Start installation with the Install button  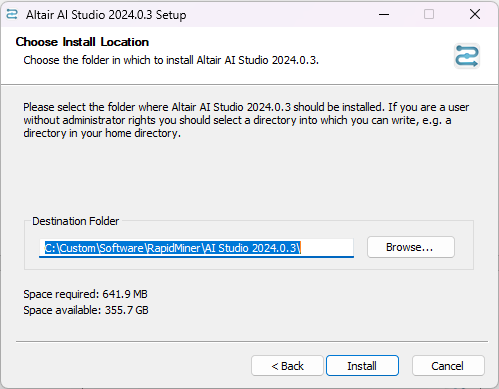click(x=362, y=366)
